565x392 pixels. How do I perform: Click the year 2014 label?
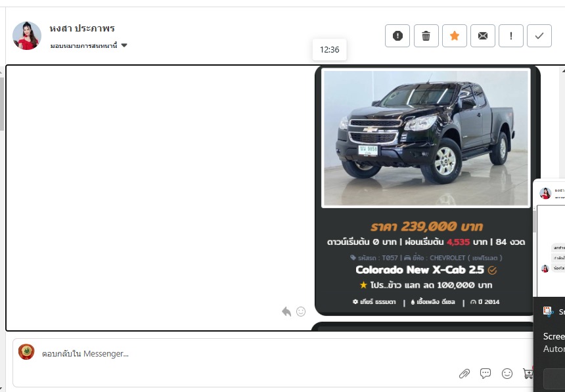(x=485, y=302)
